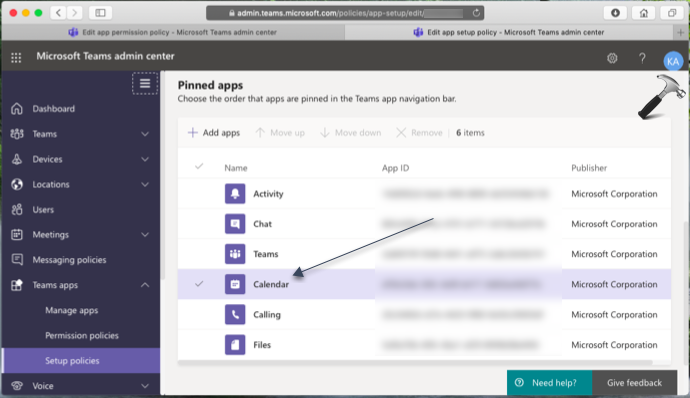690x398 pixels.
Task: Expand the Devices section chevron
Action: (145, 159)
